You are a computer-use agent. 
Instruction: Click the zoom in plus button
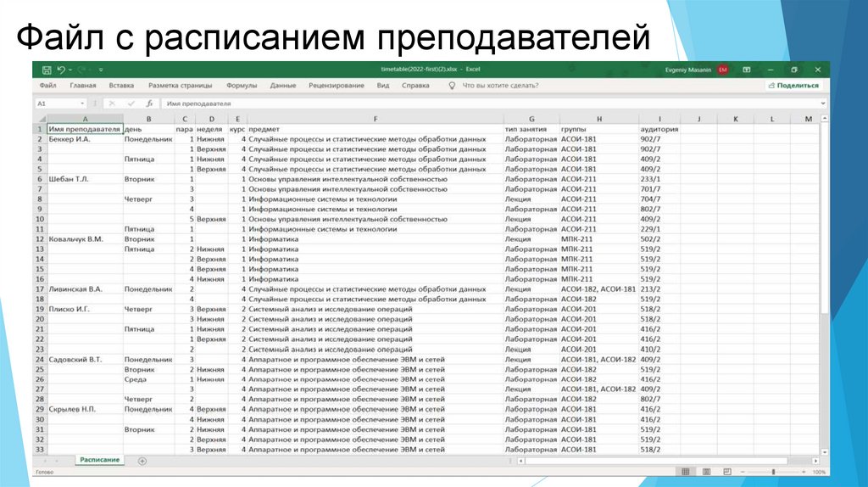coord(804,472)
